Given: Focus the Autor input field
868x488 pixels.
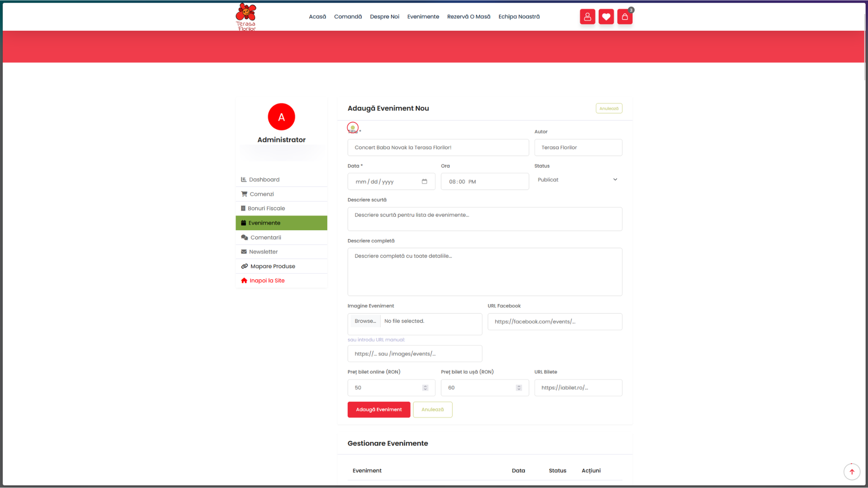Looking at the screenshot, I should (578, 148).
